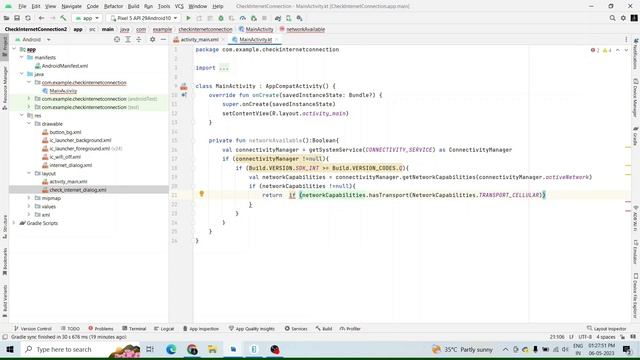
Task: Collapse the manifests folder
Action: click(22, 58)
